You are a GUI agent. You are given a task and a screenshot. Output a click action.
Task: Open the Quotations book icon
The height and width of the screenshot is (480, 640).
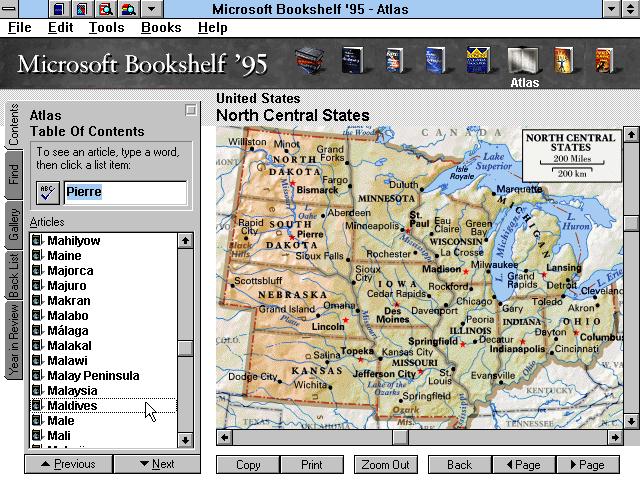pos(436,60)
